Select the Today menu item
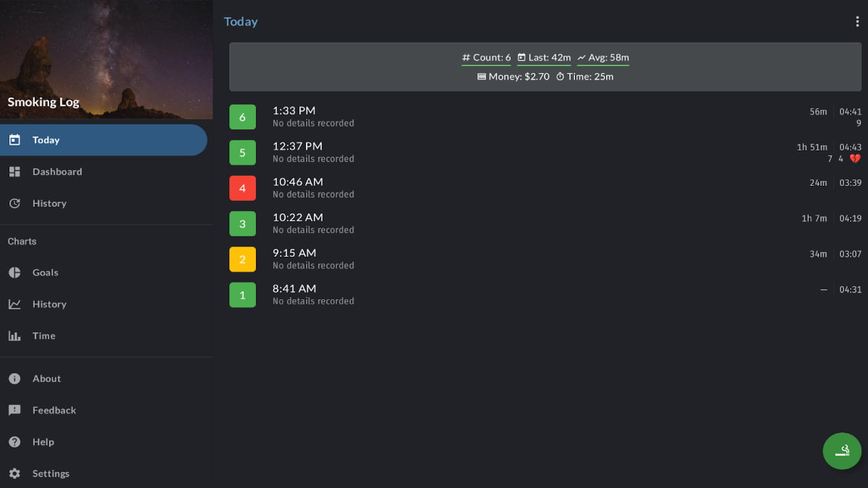Image resolution: width=868 pixels, height=488 pixels. pos(46,140)
